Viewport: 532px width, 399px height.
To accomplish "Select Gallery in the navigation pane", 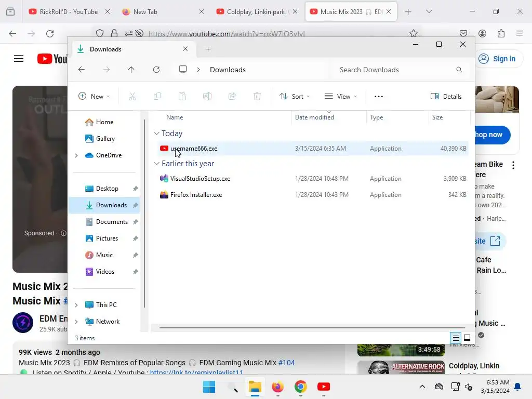I will point(104,138).
